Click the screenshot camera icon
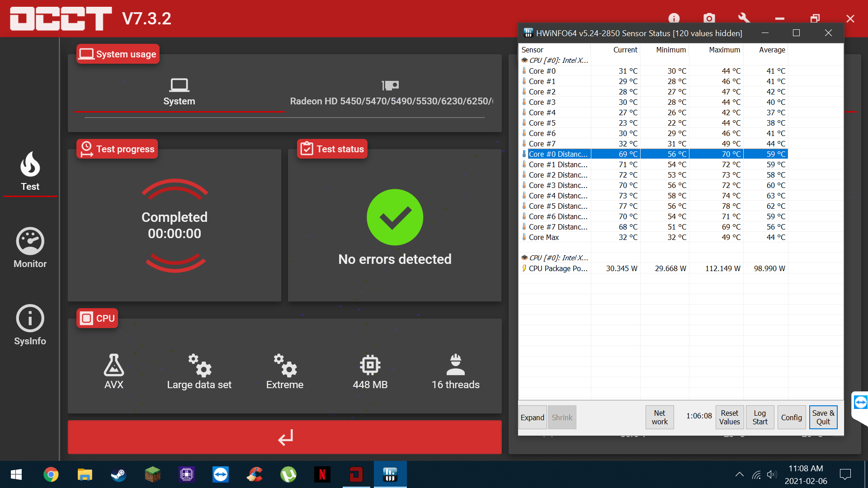Screen dimensions: 868x488 point(709,19)
